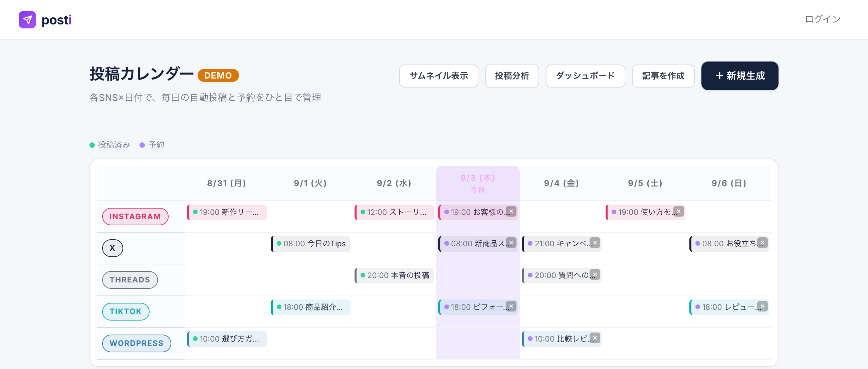This screenshot has width=868, height=369.
Task: Open the 19:00 新作リー Instagram post
Action: point(227,212)
